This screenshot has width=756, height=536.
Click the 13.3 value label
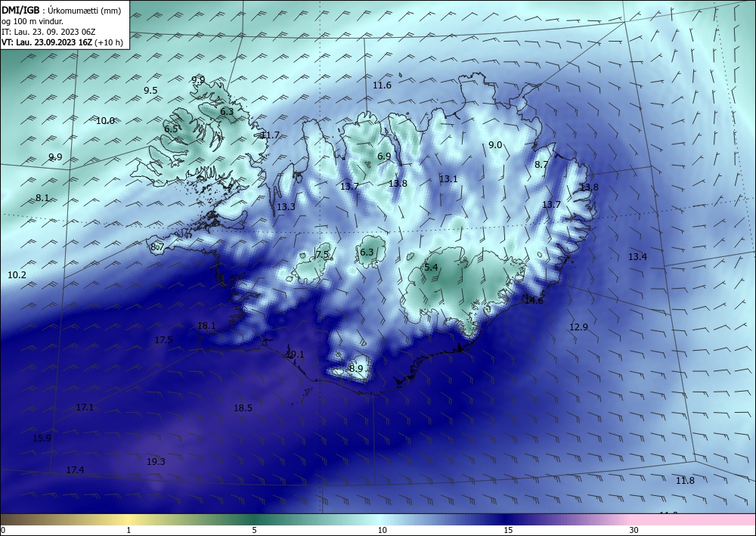click(x=286, y=207)
